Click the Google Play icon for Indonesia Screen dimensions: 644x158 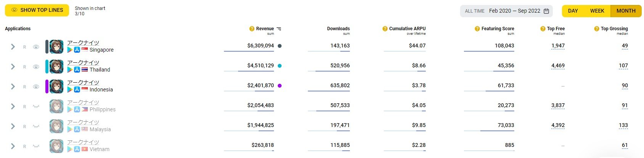[x=70, y=90]
